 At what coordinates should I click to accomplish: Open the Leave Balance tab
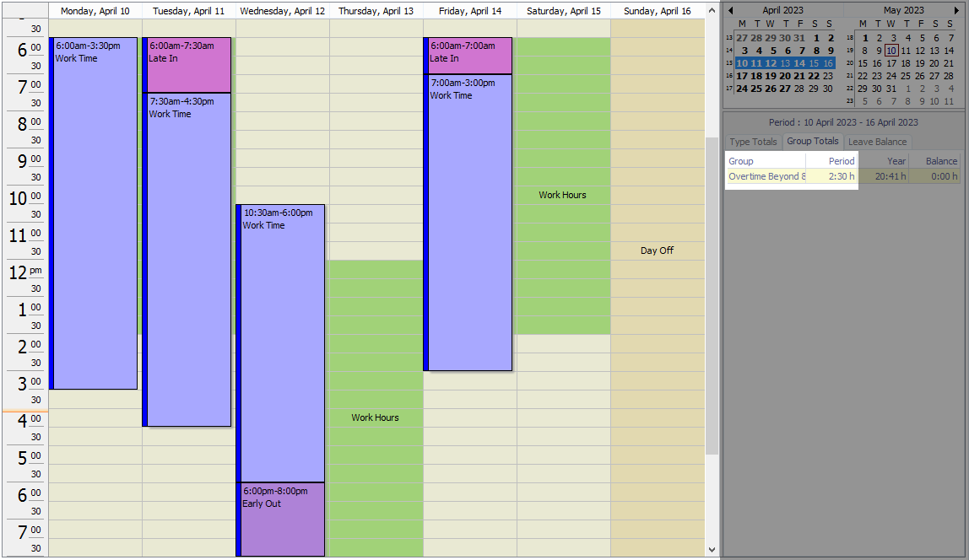point(877,142)
